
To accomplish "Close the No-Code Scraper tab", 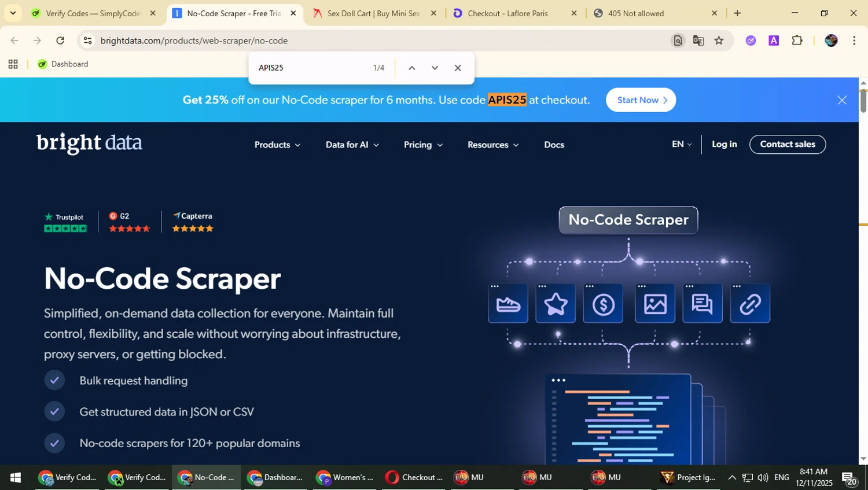I will [293, 13].
